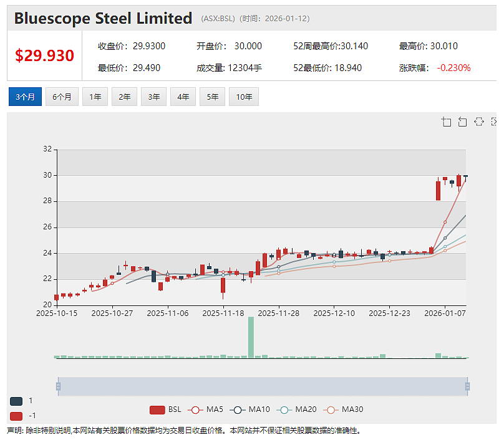
Task: Click the 2026-01-07 axis date label
Action: coord(445,313)
